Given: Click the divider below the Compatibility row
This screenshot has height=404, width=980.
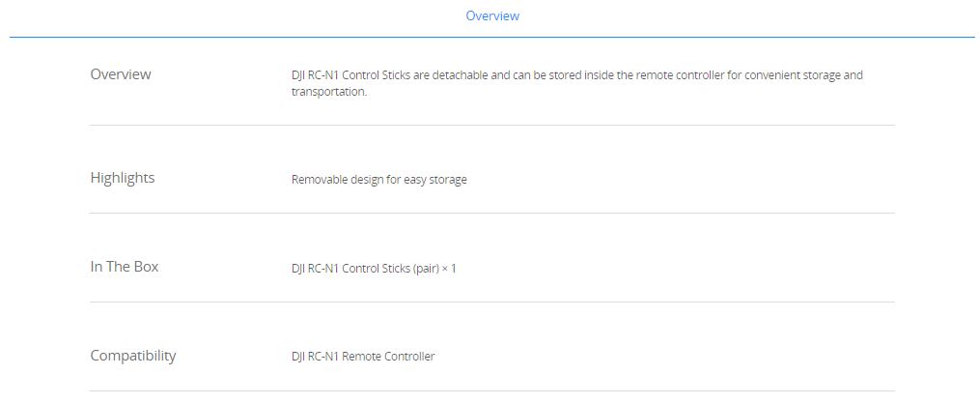Looking at the screenshot, I should (491, 390).
